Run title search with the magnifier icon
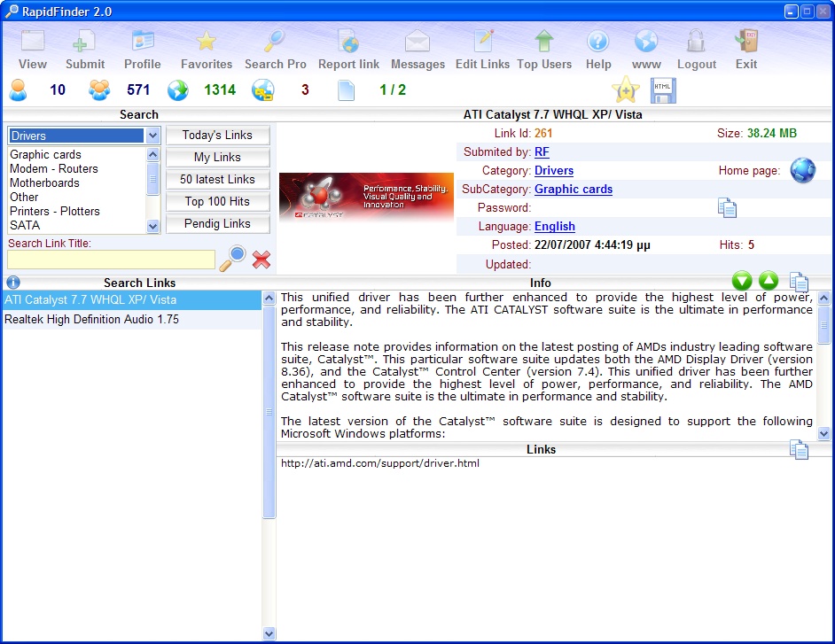The width and height of the screenshot is (835, 644). click(x=233, y=259)
